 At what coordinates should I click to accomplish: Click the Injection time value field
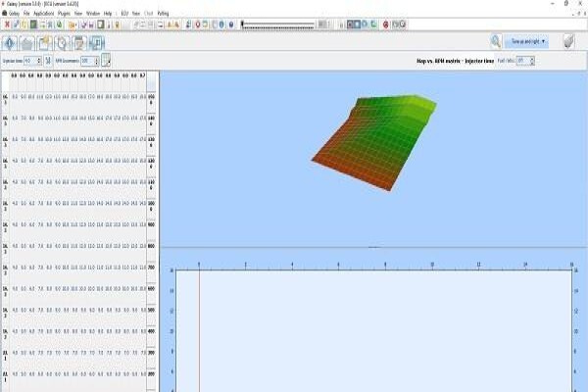(30, 61)
